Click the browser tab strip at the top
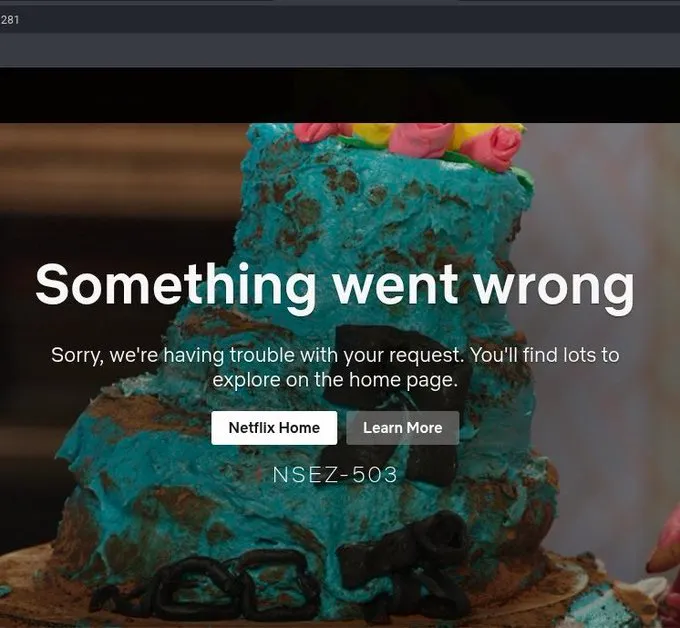Viewport: 680px width, 628px height. (x=340, y=3)
